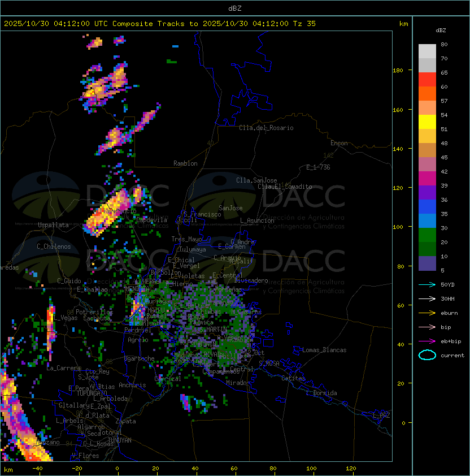Click the 50YD cyan arrow legend icon
Image resolution: width=470 pixels, height=476 pixels.
pos(427,284)
